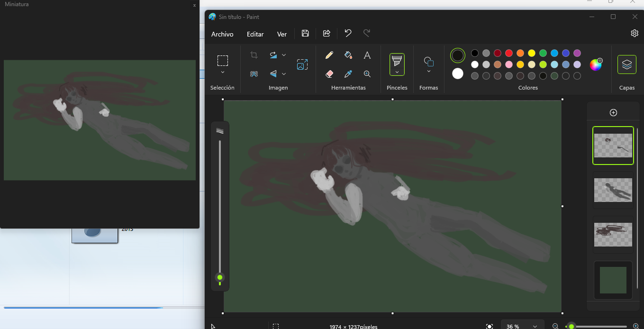Image resolution: width=644 pixels, height=329 pixels.
Task: Toggle the Capas layers panel
Action: 626,64
